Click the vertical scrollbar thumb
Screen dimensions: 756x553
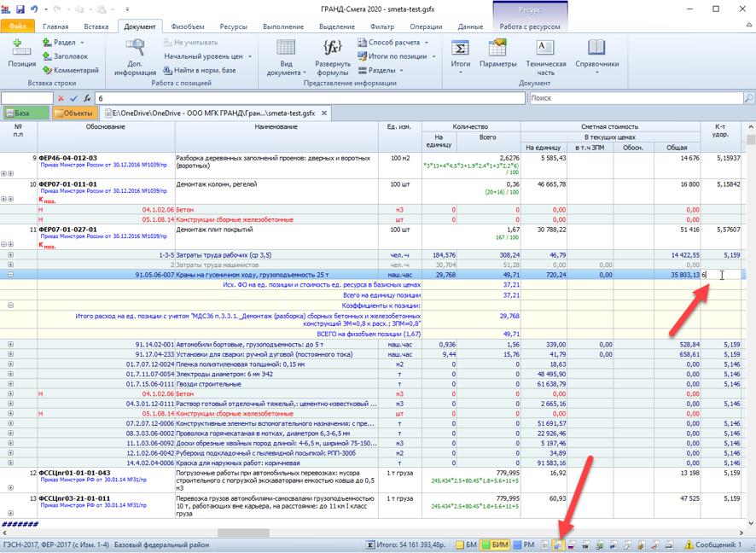(x=751, y=139)
